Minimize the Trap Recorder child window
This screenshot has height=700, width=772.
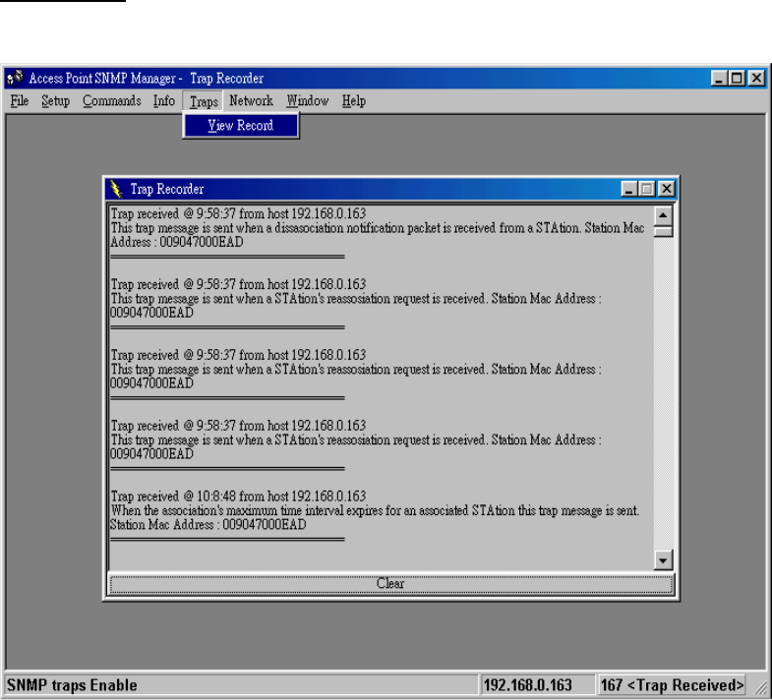[628, 189]
